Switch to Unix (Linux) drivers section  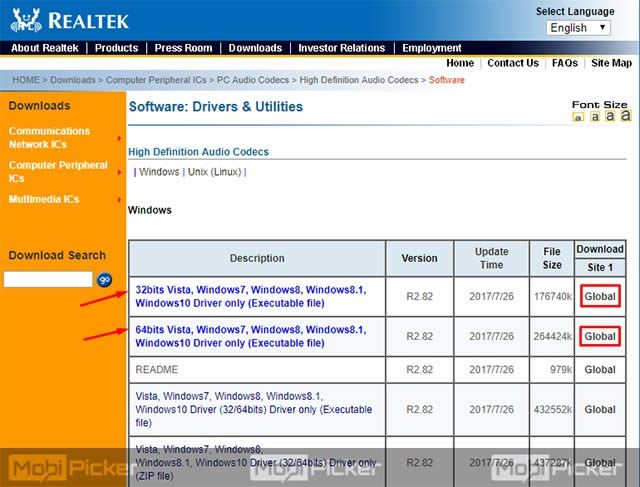[x=214, y=172]
